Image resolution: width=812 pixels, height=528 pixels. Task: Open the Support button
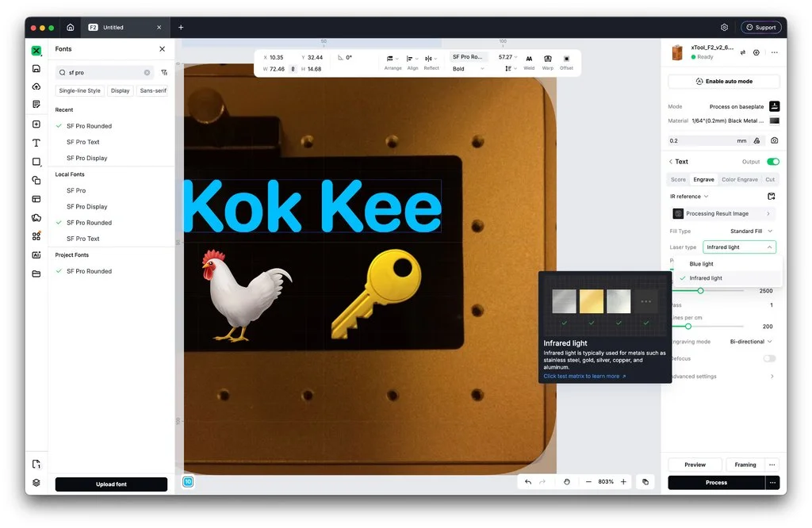click(x=760, y=28)
